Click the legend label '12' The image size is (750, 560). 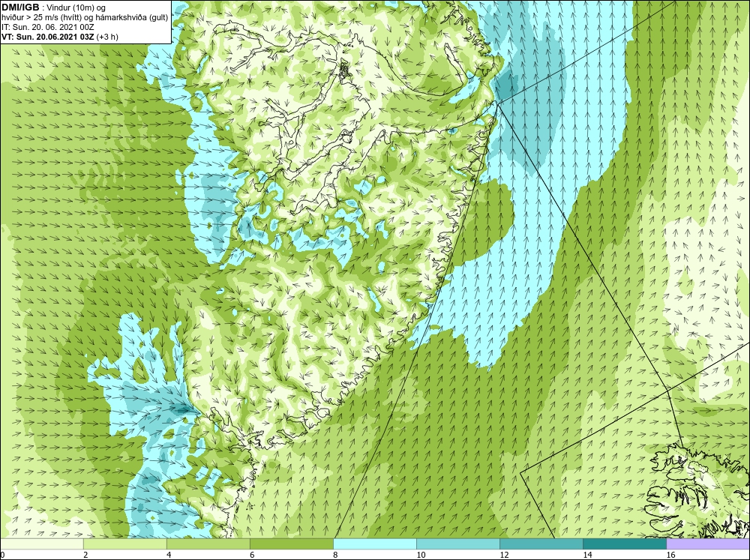point(504,555)
